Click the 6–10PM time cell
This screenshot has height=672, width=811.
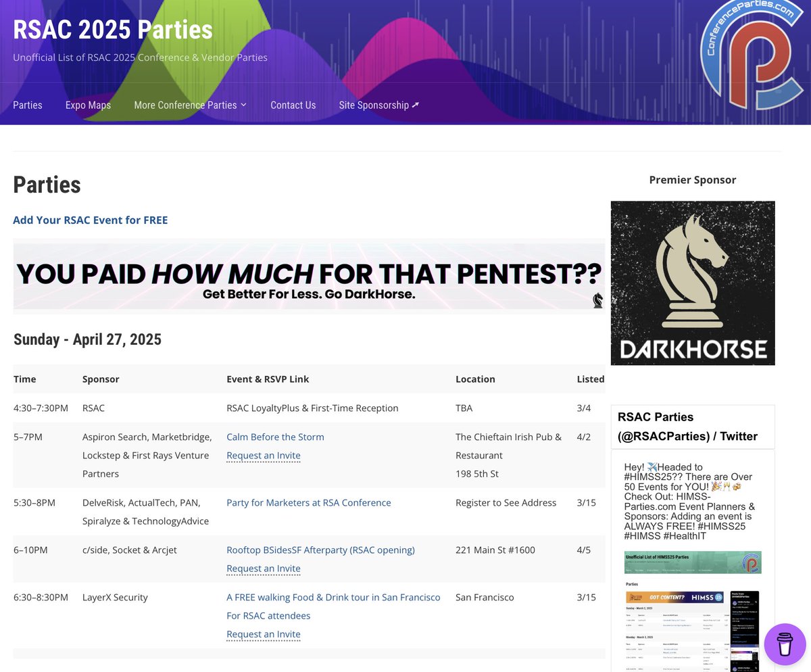[x=30, y=550]
